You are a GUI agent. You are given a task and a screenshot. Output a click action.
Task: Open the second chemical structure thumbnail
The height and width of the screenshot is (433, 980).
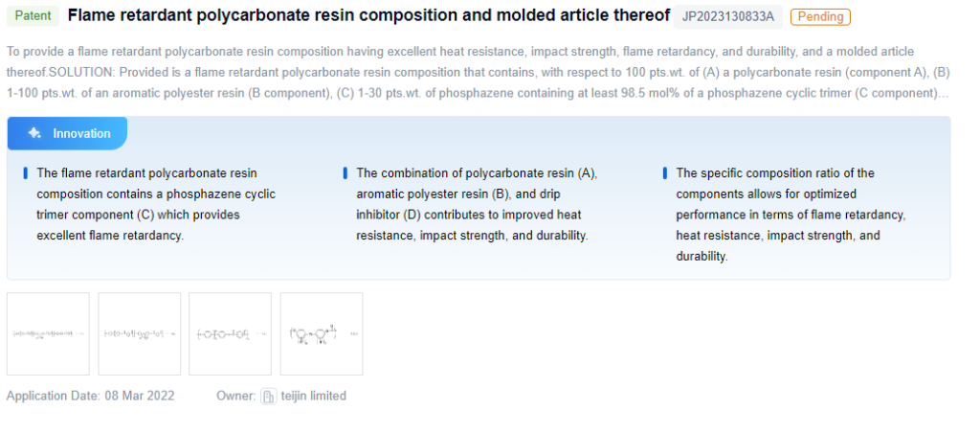tap(140, 333)
